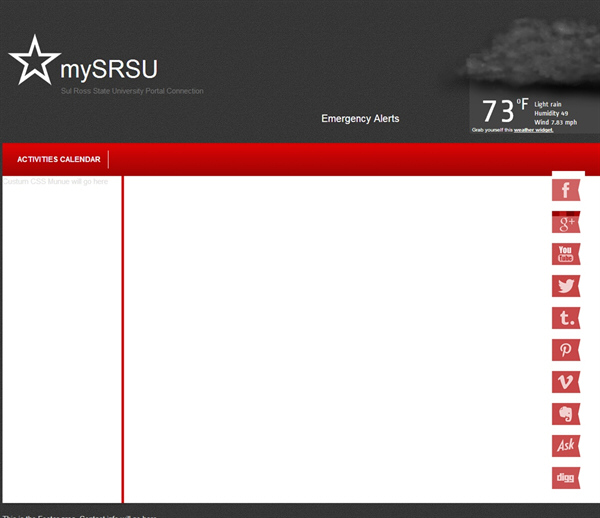Open the Activities Calendar menu item
This screenshot has width=600, height=518.
(x=59, y=160)
